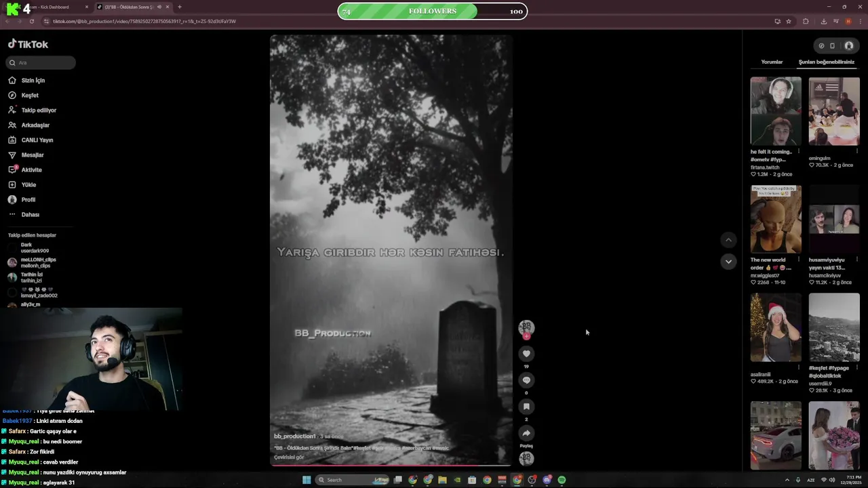Open the profile avatar menu top right
The image size is (868, 488).
tap(849, 46)
